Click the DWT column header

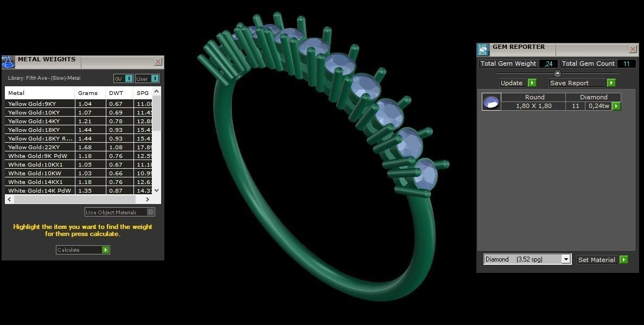pos(119,93)
